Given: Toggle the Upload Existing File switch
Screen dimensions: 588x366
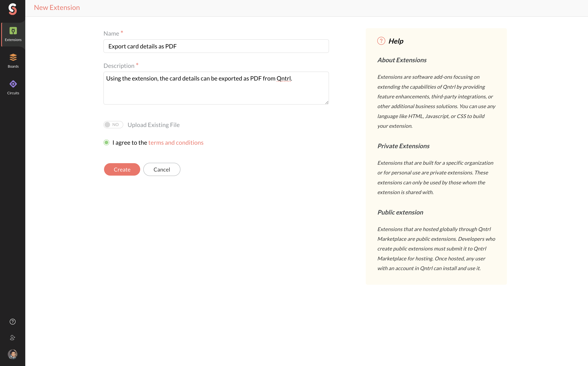Looking at the screenshot, I should pos(113,125).
